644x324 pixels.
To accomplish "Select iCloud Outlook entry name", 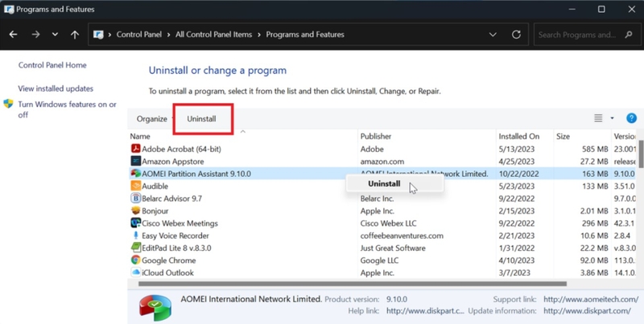I will tap(167, 273).
